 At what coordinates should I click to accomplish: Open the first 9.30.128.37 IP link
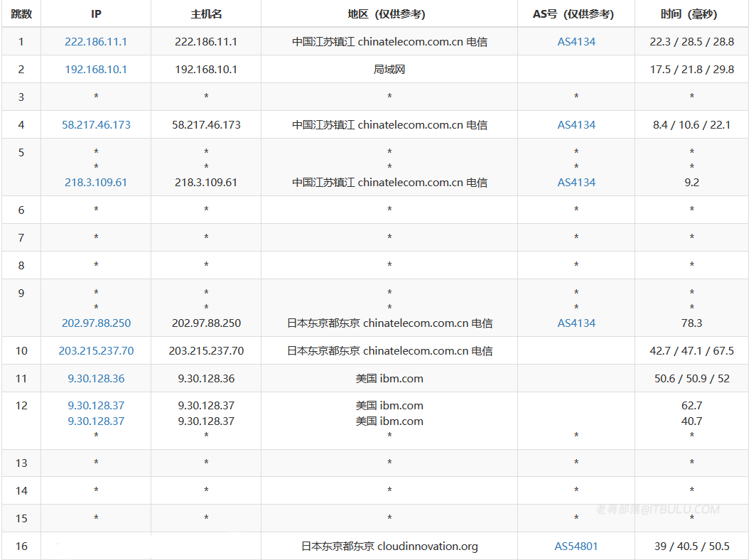96,406
